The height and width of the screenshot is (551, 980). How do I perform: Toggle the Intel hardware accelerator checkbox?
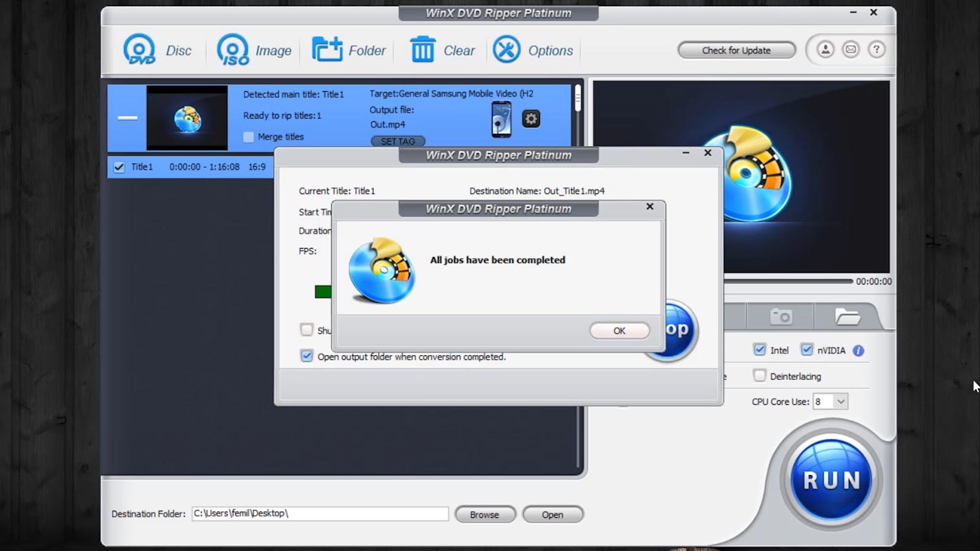point(759,350)
